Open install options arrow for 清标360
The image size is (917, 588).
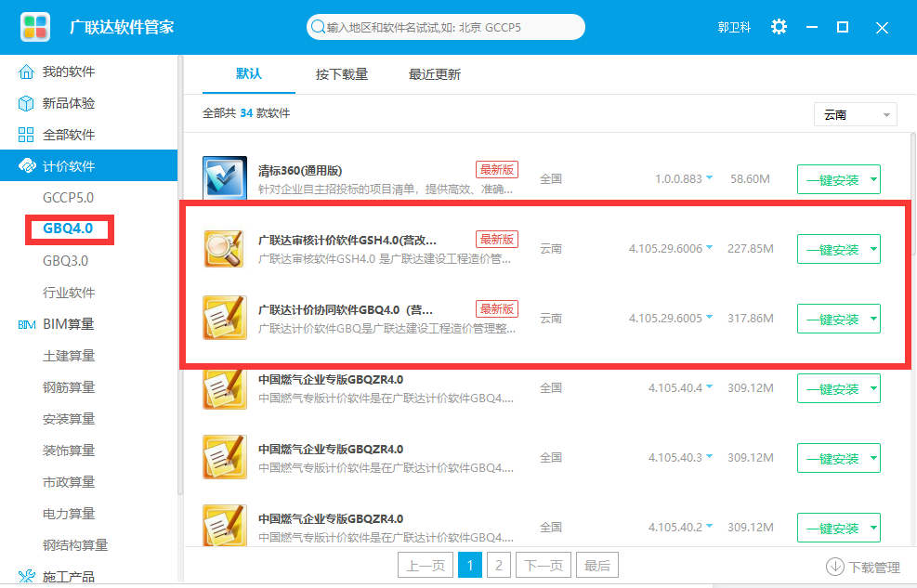point(873,179)
